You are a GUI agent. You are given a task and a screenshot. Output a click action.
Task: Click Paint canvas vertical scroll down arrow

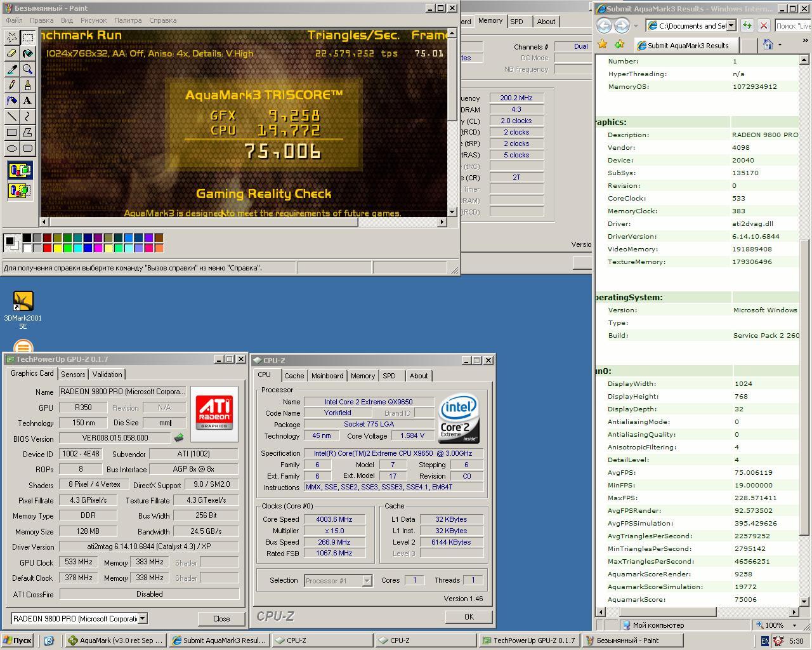(452, 212)
